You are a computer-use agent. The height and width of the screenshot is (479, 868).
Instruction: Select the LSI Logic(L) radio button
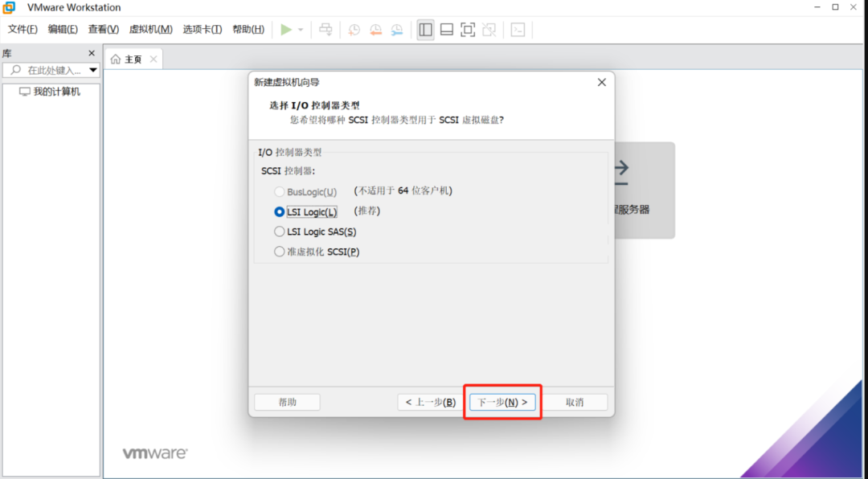[280, 211]
